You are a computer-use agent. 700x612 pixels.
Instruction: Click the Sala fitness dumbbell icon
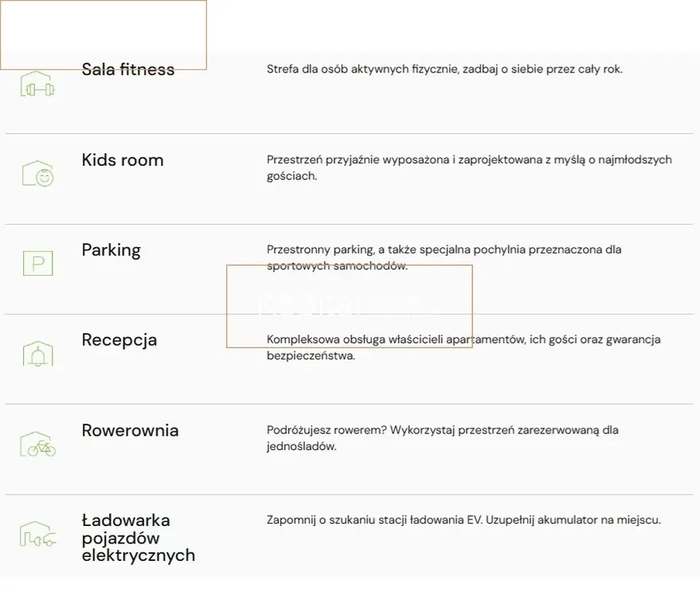pyautogui.click(x=37, y=85)
